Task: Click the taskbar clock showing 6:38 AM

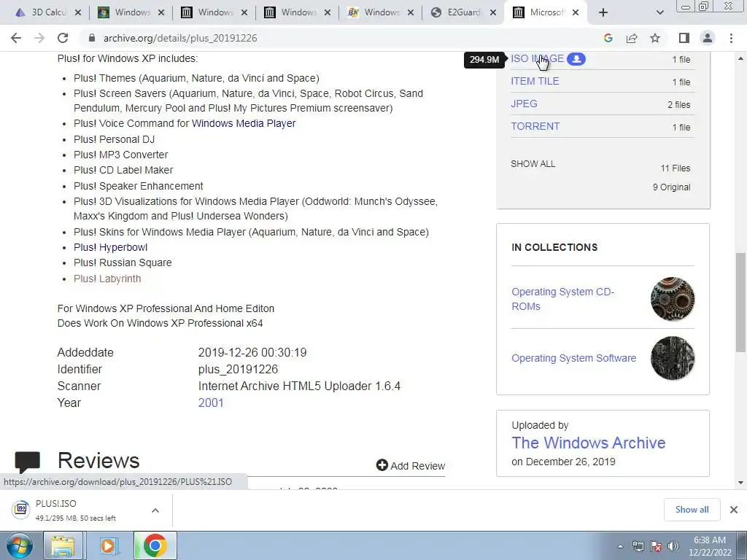Action: coord(709,546)
